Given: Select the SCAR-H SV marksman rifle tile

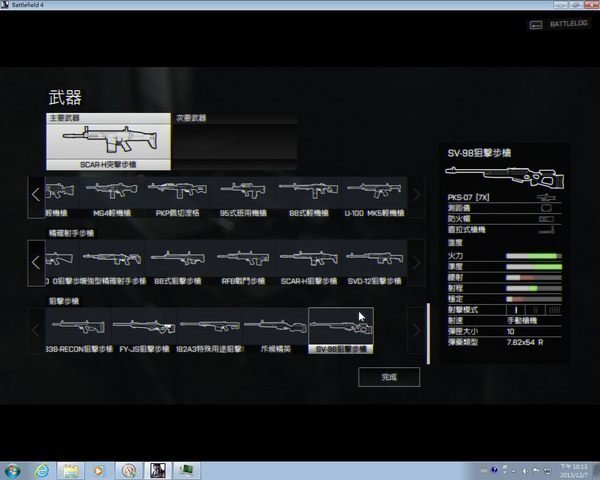Looking at the screenshot, I should coord(308,261).
